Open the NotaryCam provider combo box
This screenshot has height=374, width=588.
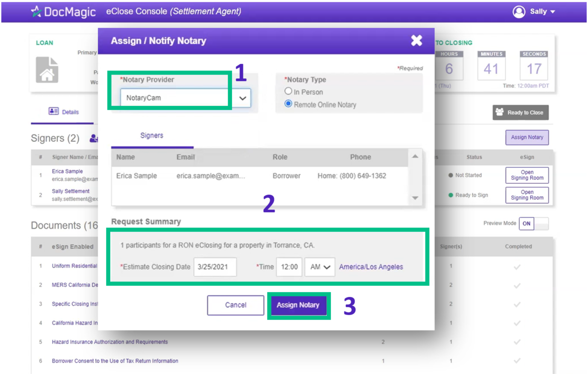click(x=185, y=98)
